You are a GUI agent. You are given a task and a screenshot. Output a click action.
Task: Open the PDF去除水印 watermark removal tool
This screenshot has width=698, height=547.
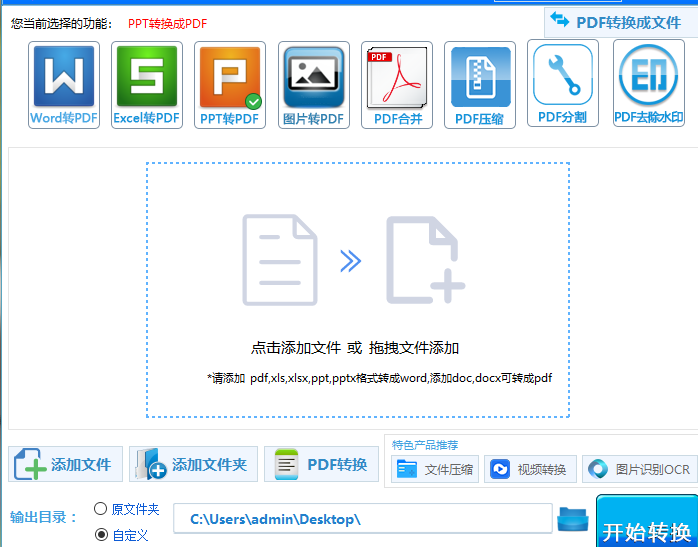pyautogui.click(x=649, y=83)
